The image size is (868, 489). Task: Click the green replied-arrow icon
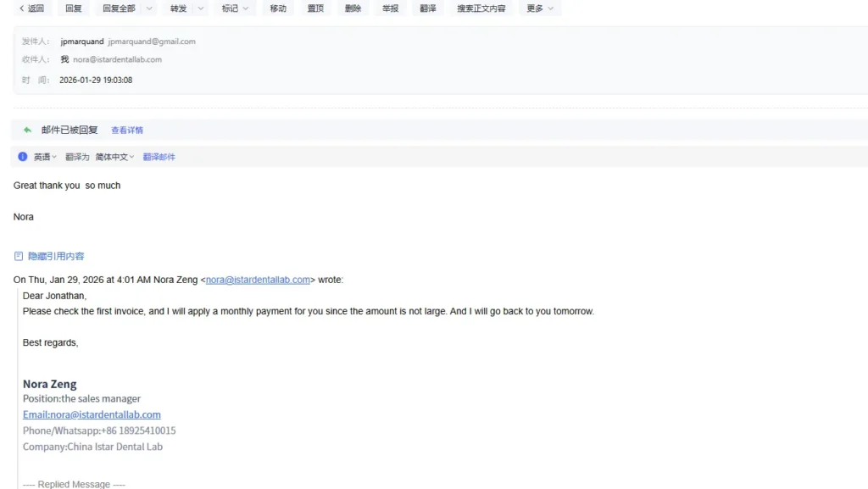[x=27, y=130]
